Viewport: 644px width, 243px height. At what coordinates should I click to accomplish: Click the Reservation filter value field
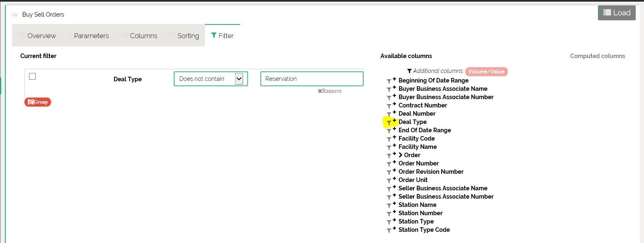point(311,79)
